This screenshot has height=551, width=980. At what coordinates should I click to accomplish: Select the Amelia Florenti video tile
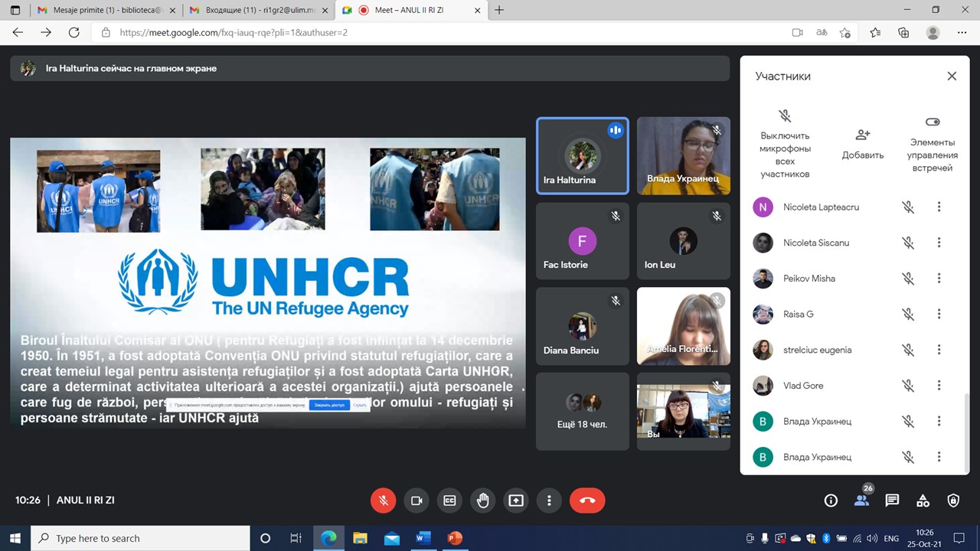point(684,327)
